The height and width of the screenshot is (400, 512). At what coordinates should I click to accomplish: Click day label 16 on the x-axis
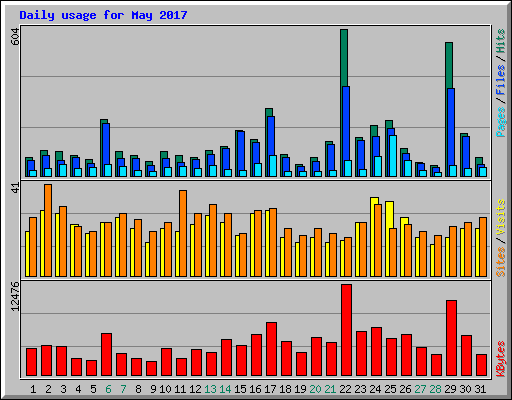[x=255, y=389]
